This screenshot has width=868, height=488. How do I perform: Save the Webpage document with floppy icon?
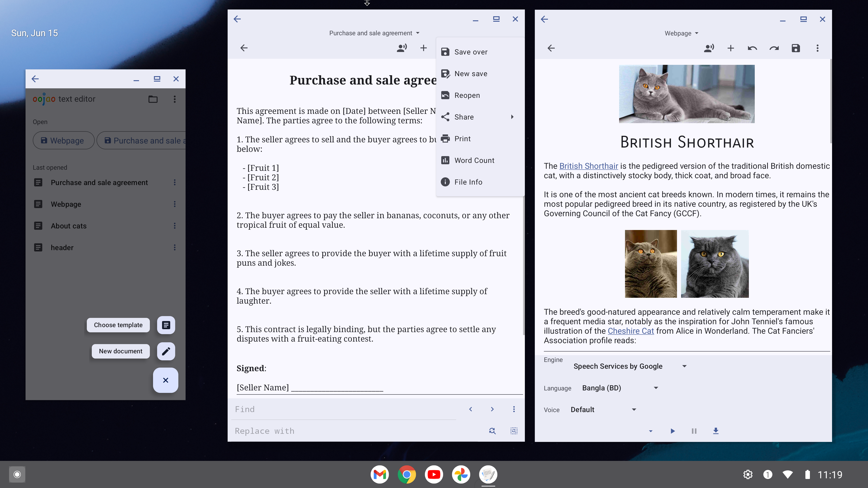point(796,48)
